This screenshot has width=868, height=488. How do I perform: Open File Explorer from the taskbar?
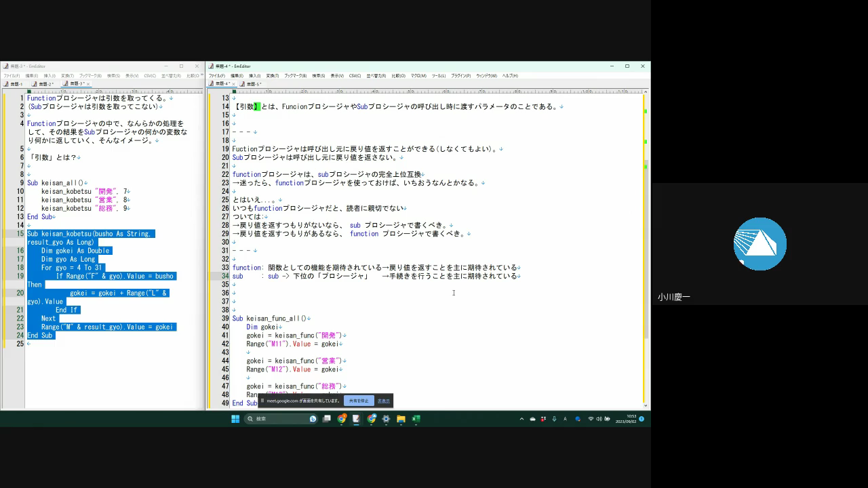point(401,419)
